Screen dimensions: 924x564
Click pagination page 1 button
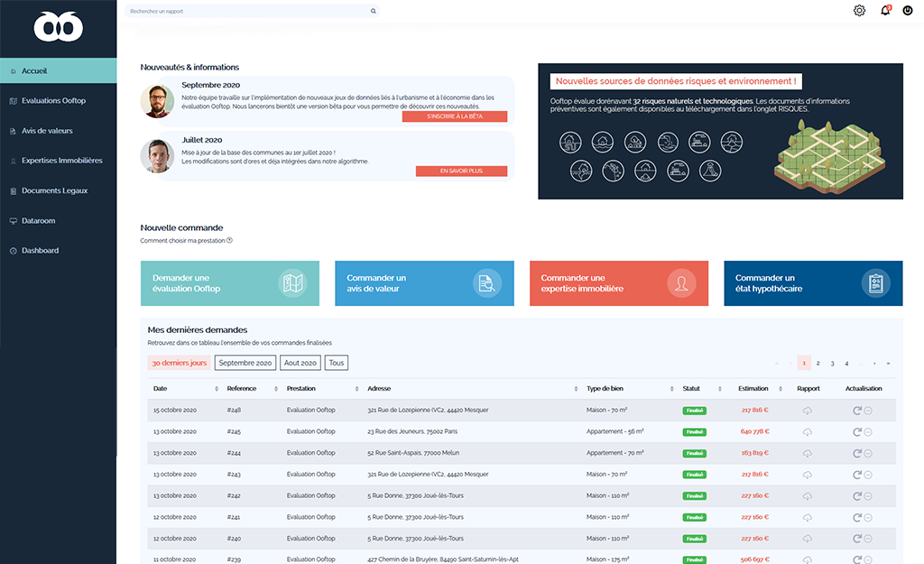coord(804,363)
